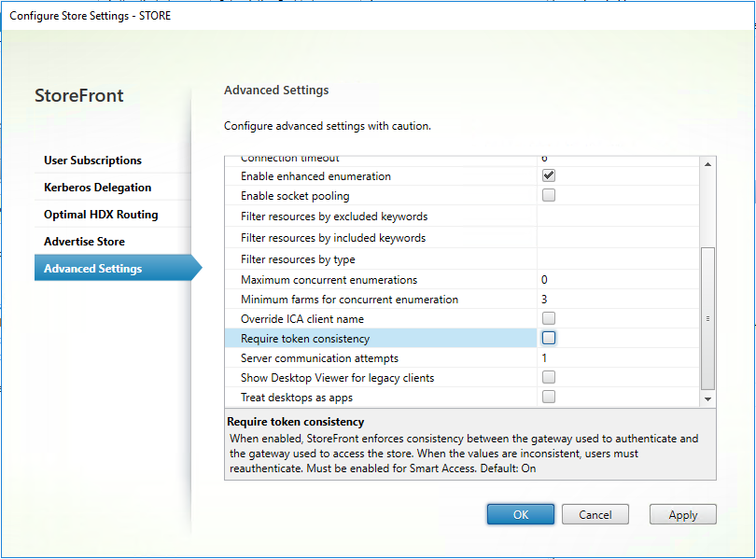Enable socket pooling
The height and width of the screenshot is (559, 756).
tap(548, 194)
